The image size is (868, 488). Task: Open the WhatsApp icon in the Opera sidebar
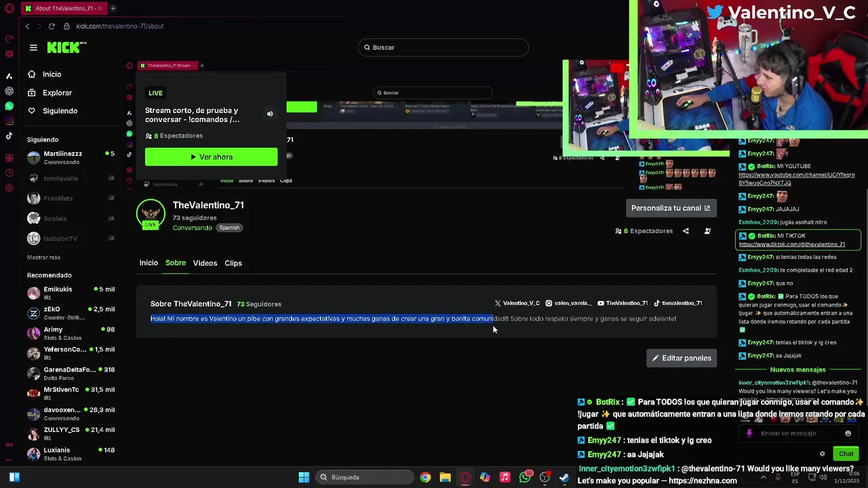9,106
